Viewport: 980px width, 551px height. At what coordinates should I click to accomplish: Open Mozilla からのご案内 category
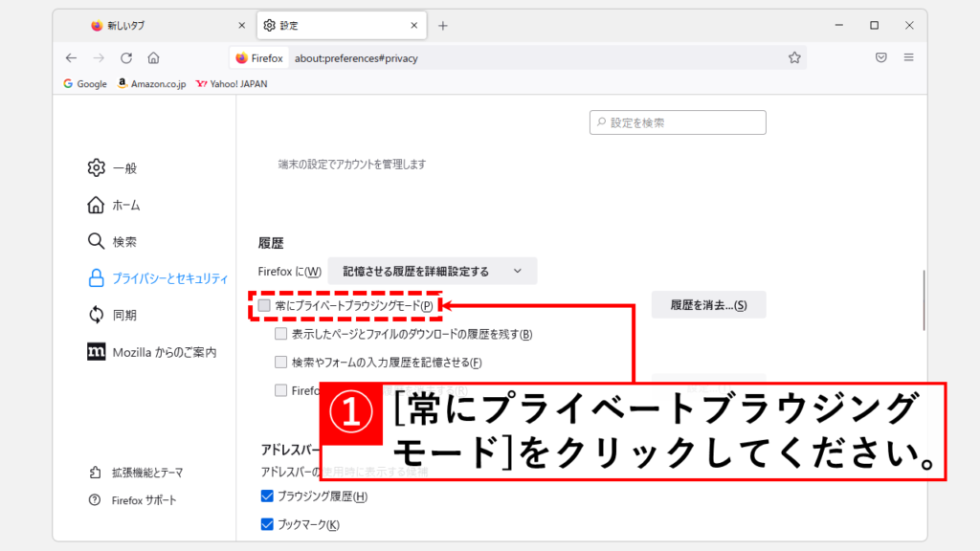(152, 352)
